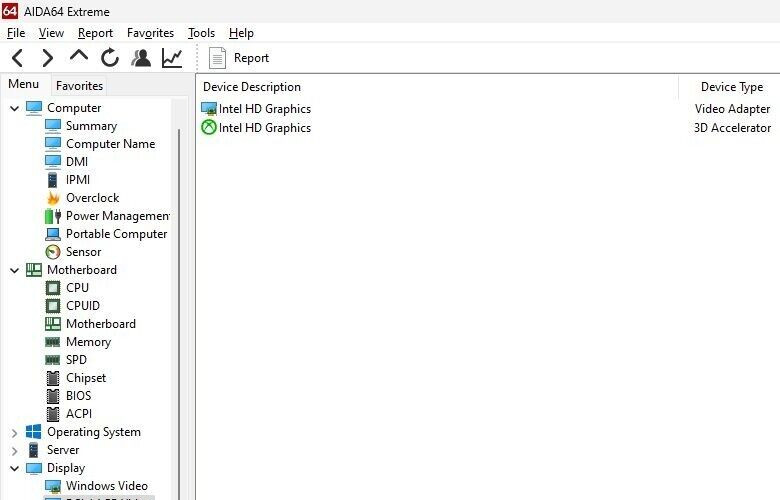The image size is (780, 500).
Task: Navigate up one level with the up arrow
Action: coord(79,55)
